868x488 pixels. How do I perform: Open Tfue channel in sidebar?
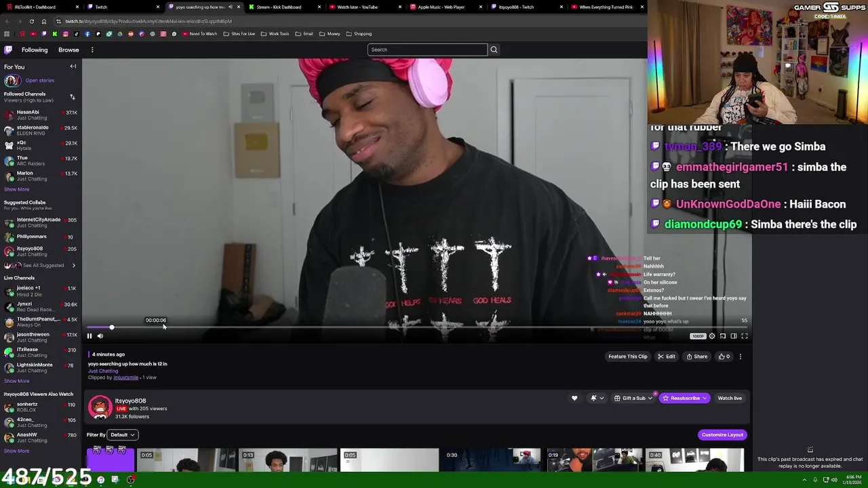41,161
